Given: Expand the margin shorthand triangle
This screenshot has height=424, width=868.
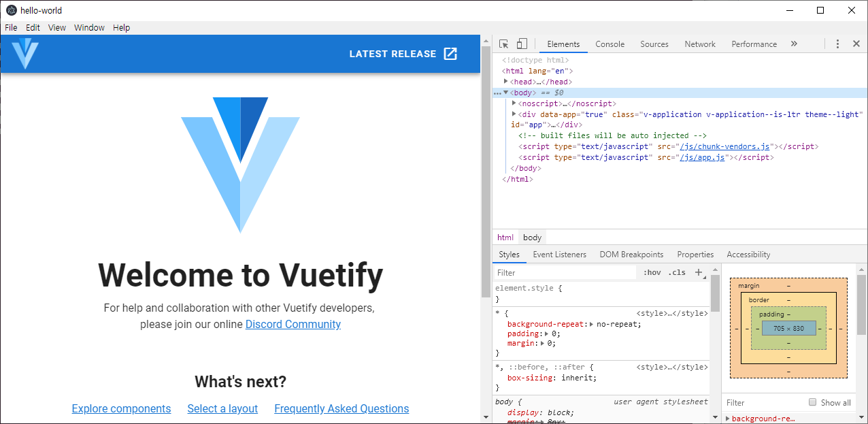Looking at the screenshot, I should tap(541, 344).
